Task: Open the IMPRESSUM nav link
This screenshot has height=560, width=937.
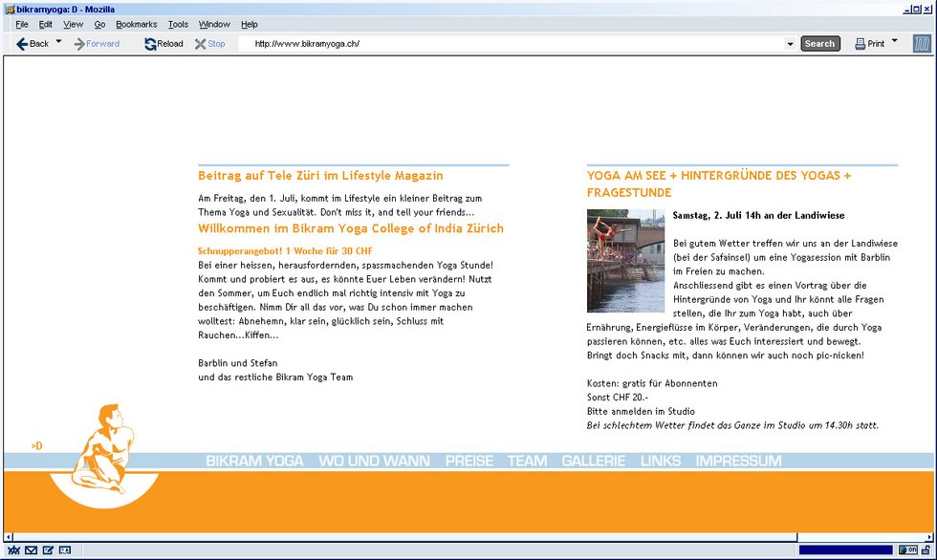Action: point(738,461)
